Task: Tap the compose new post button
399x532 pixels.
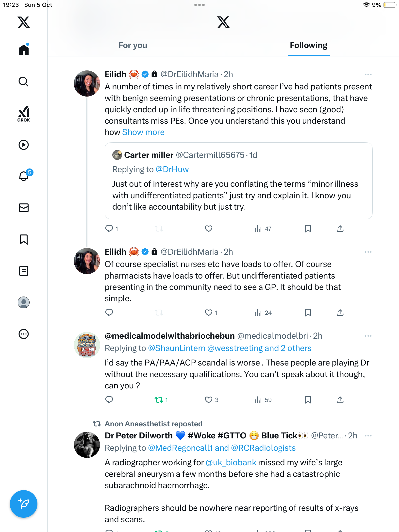Action: 24,504
